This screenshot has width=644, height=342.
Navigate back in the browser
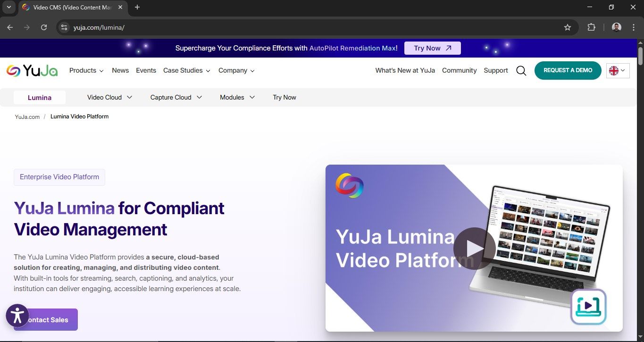(x=10, y=27)
